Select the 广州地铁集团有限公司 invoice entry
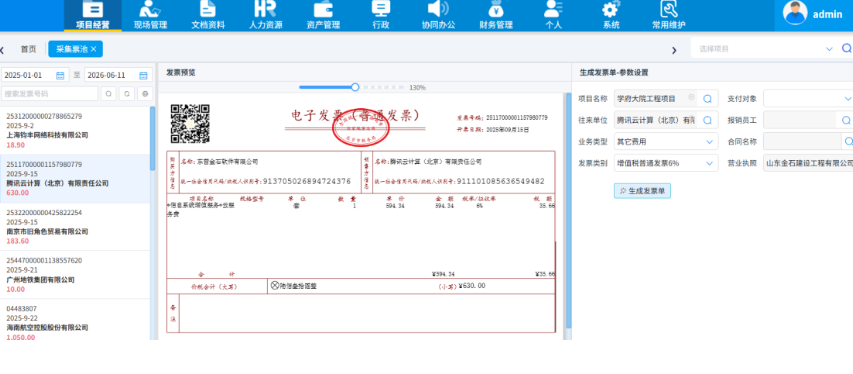853x374 pixels. click(x=75, y=275)
